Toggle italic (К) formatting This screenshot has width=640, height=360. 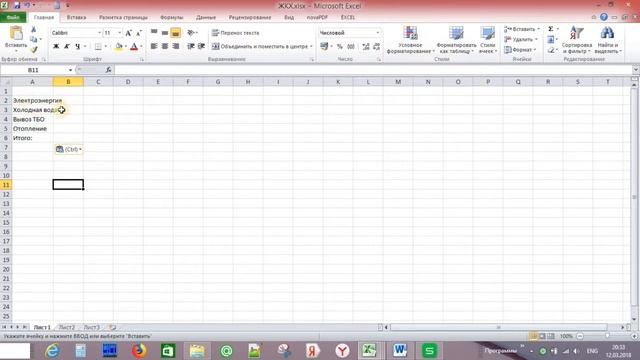coord(67,47)
